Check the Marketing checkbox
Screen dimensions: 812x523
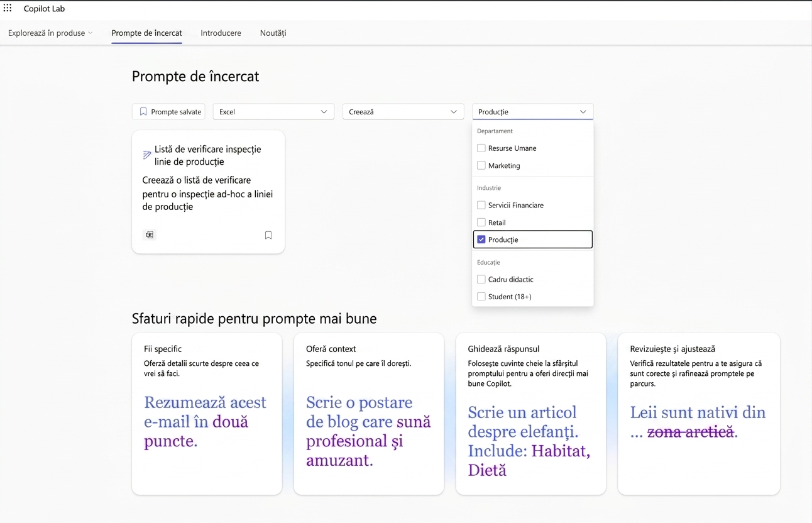481,166
